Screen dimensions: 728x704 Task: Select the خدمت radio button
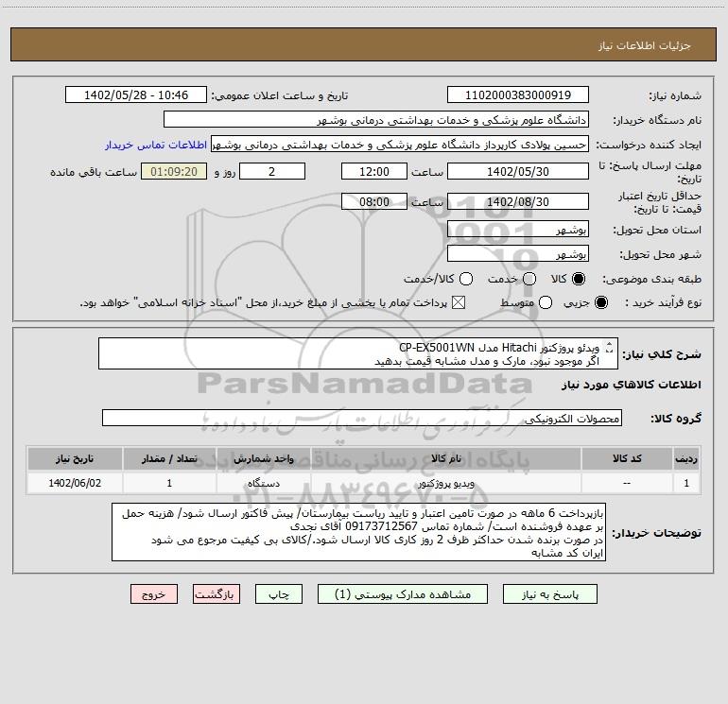click(529, 279)
